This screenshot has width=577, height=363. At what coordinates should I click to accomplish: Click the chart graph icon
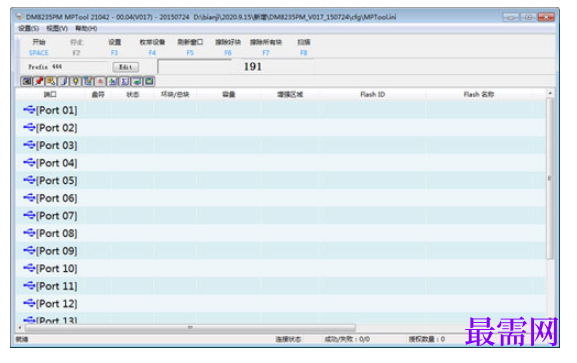point(112,81)
